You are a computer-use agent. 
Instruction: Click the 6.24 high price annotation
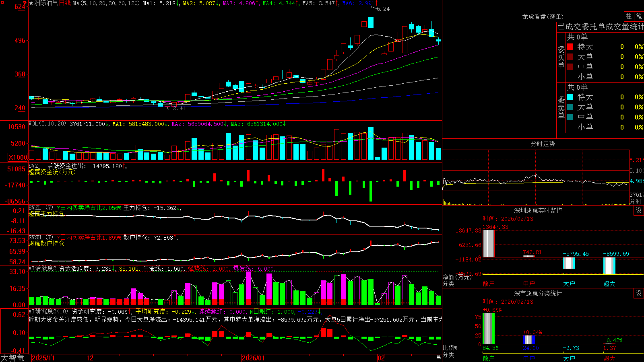(x=383, y=9)
